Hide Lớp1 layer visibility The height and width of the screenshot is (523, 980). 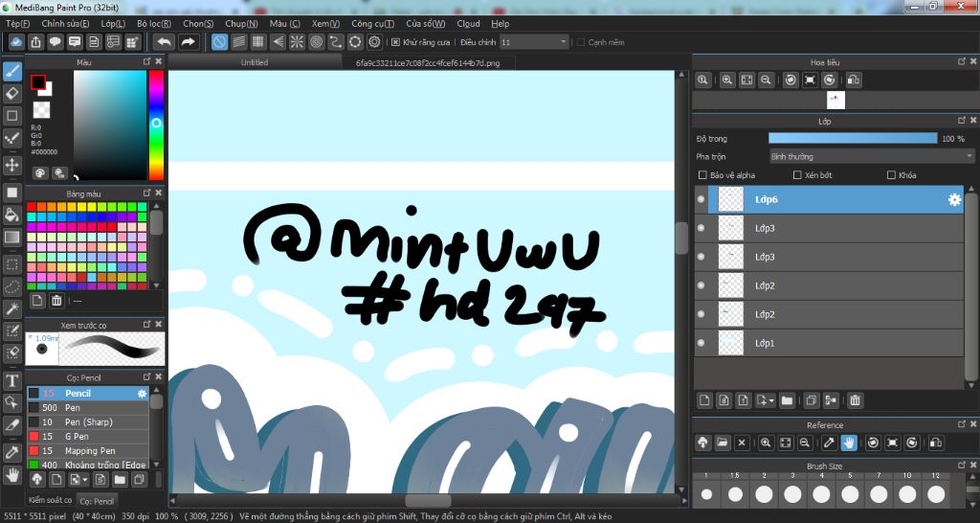(701, 343)
